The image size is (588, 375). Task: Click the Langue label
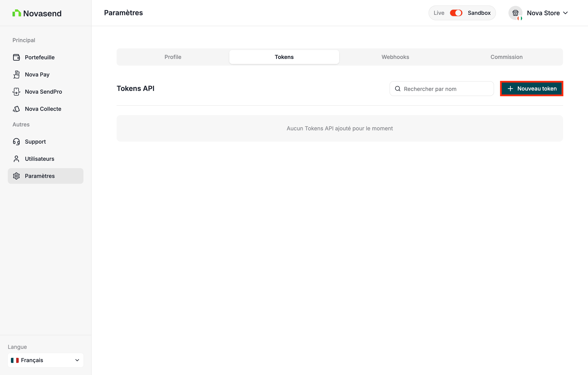[x=17, y=347]
